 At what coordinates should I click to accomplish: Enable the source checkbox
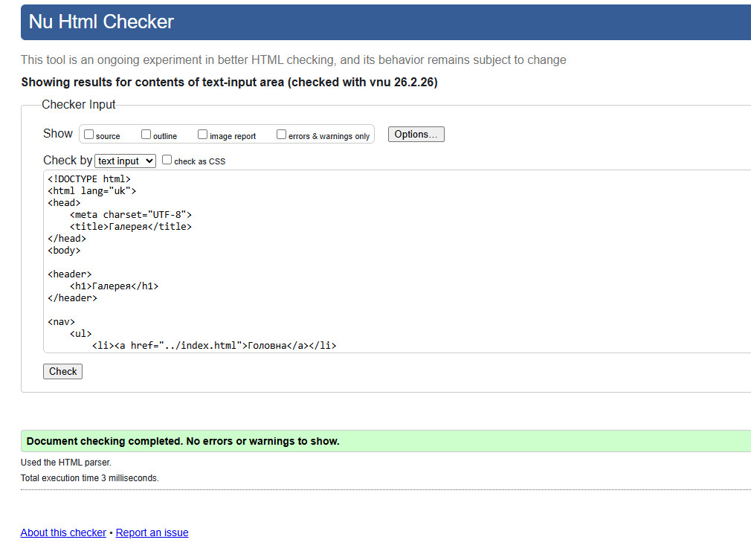pos(89,135)
